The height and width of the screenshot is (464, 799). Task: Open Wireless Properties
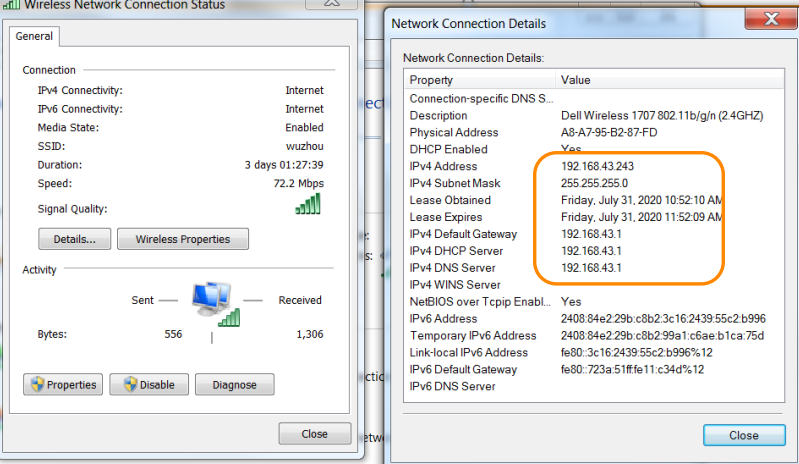pos(183,239)
